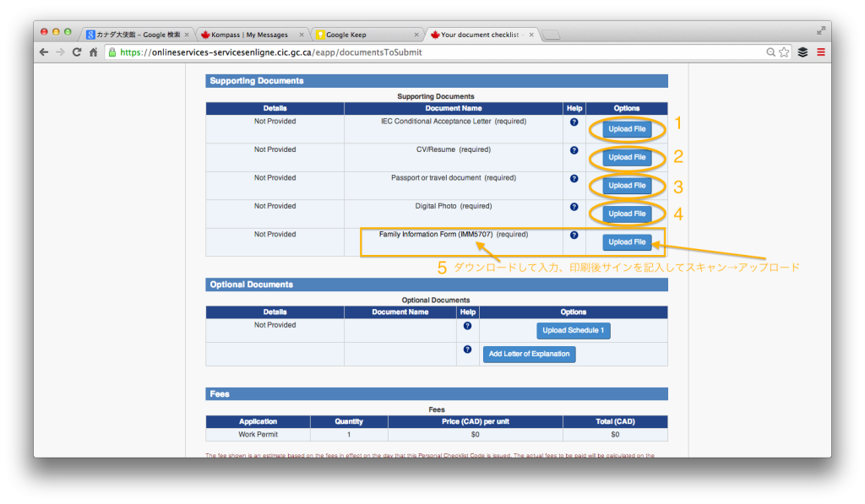
Task: Click the browser back arrow
Action: click(x=44, y=51)
